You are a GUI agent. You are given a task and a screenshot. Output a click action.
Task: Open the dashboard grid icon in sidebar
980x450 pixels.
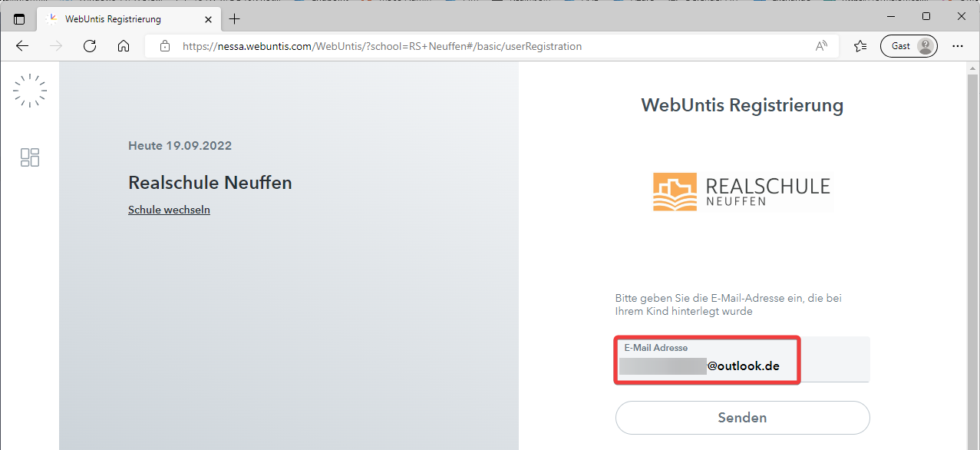(x=30, y=157)
